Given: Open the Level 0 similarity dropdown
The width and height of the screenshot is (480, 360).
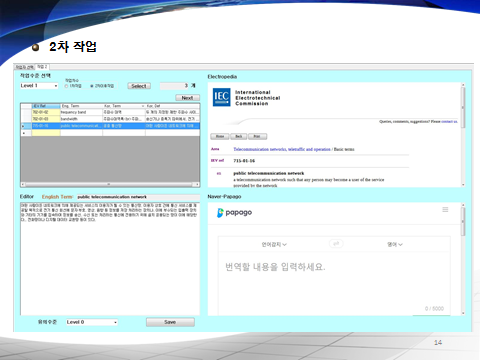Looking at the screenshot, I should click(x=91, y=322).
